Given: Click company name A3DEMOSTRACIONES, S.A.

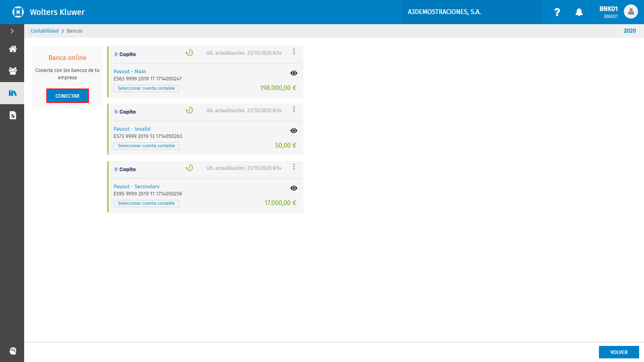Looking at the screenshot, I should pos(444,12).
